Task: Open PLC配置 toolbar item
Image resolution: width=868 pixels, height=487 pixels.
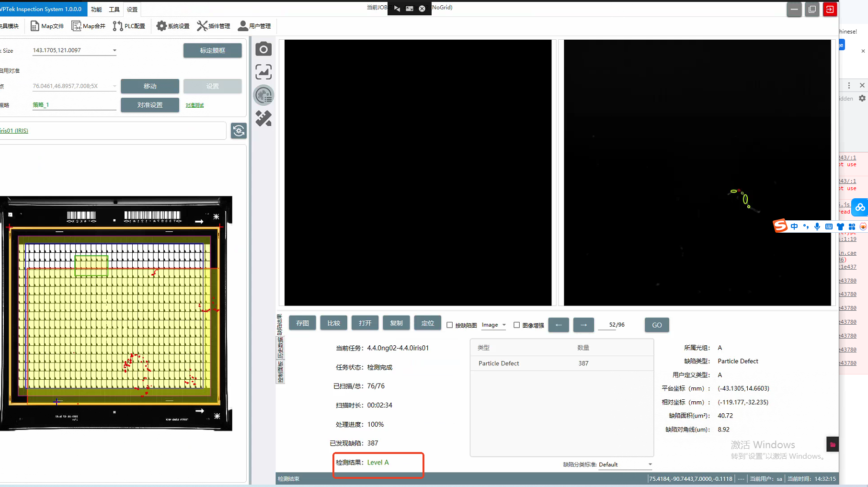Action: point(129,26)
